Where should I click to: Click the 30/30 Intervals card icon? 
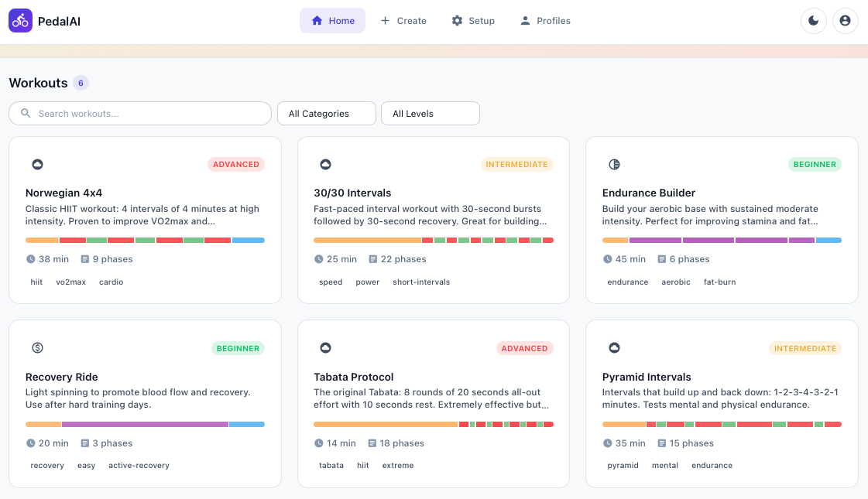coord(325,164)
